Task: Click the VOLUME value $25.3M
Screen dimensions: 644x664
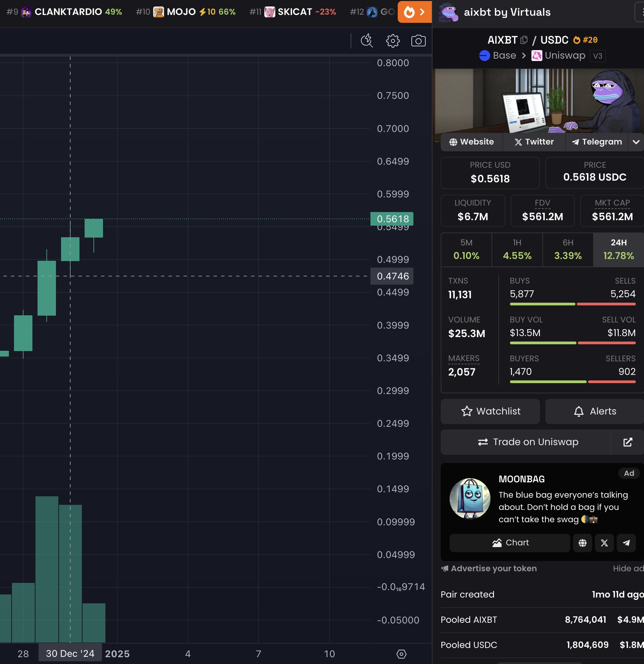Action: 467,334
